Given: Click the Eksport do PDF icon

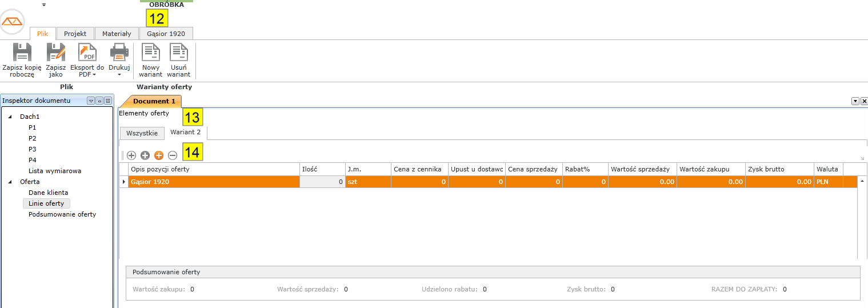Looking at the screenshot, I should pyautogui.click(x=87, y=53).
